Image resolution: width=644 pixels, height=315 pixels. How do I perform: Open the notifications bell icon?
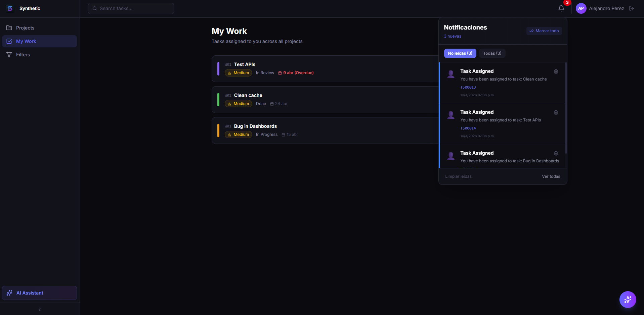pos(561,8)
